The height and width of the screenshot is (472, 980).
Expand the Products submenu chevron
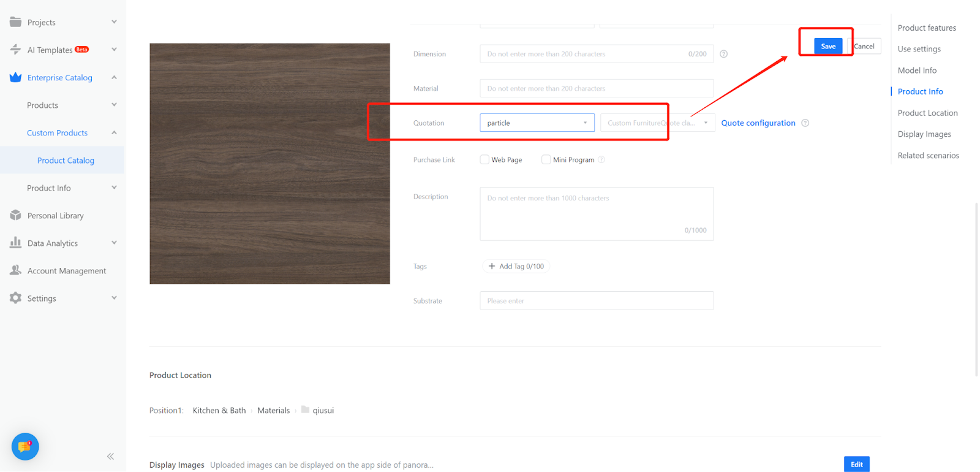114,105
